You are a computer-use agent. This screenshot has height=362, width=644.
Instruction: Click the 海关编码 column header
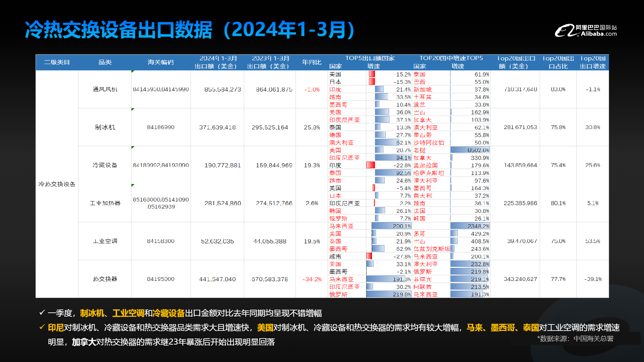(161, 62)
